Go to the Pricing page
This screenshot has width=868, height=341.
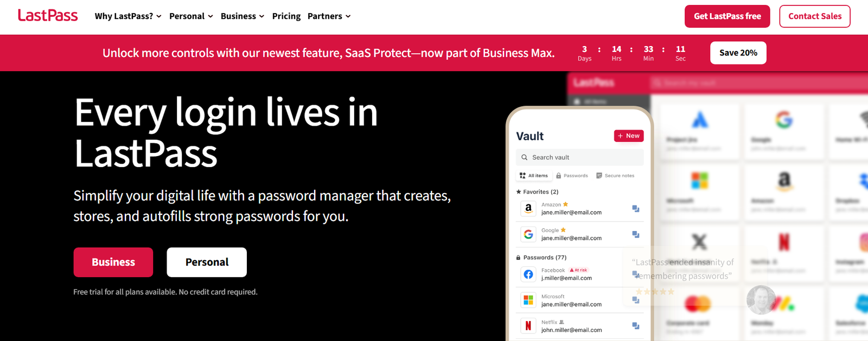click(x=286, y=16)
